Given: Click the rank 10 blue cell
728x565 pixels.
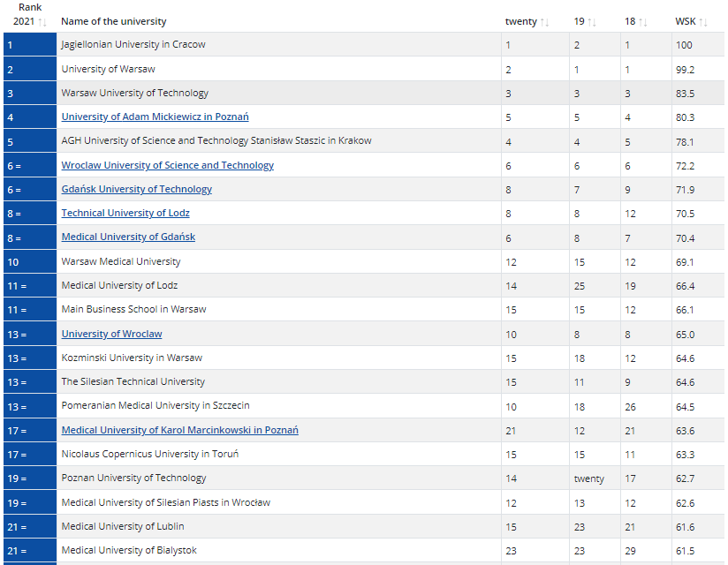Looking at the screenshot, I should tap(29, 261).
